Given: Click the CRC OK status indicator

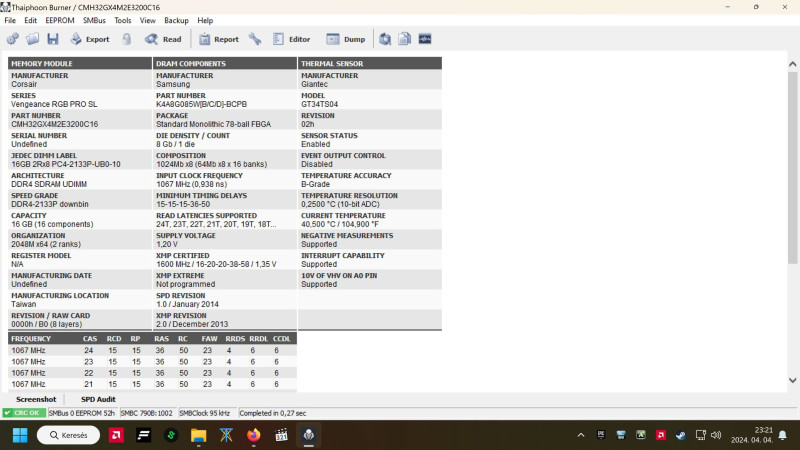Looking at the screenshot, I should (x=24, y=413).
